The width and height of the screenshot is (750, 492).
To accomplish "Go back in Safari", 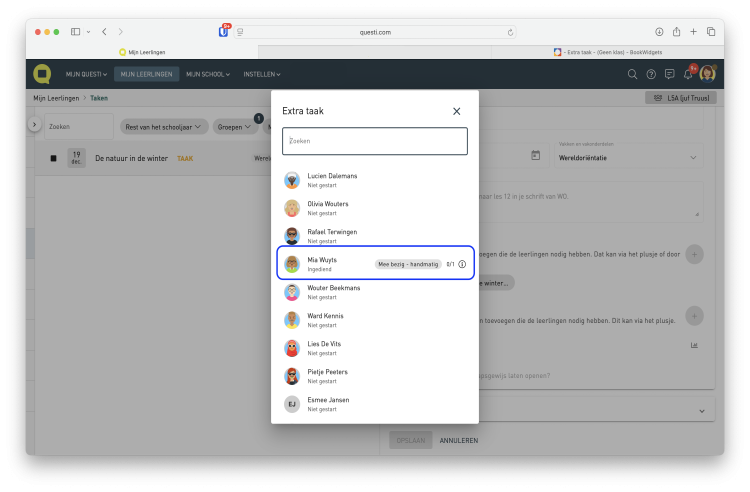I will [104, 32].
